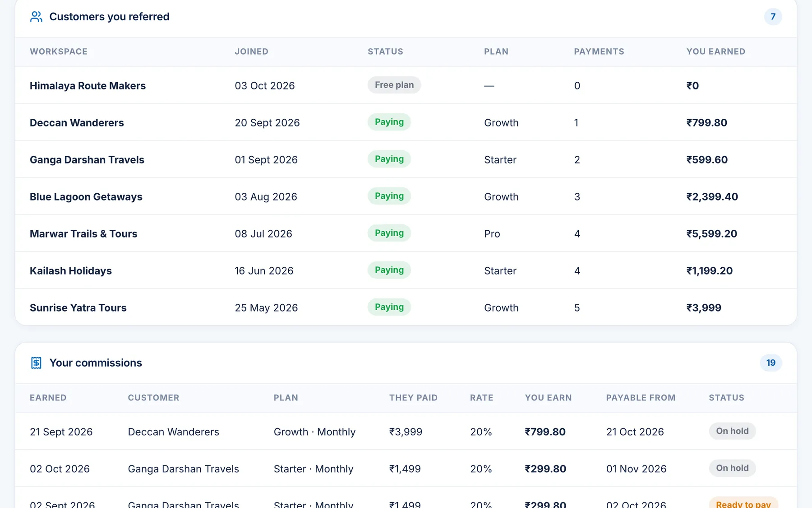Click the commission dated 21 Sept 2026

[x=61, y=432]
